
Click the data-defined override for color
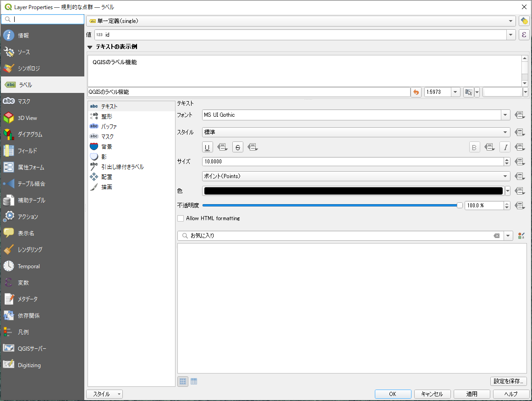tap(520, 191)
